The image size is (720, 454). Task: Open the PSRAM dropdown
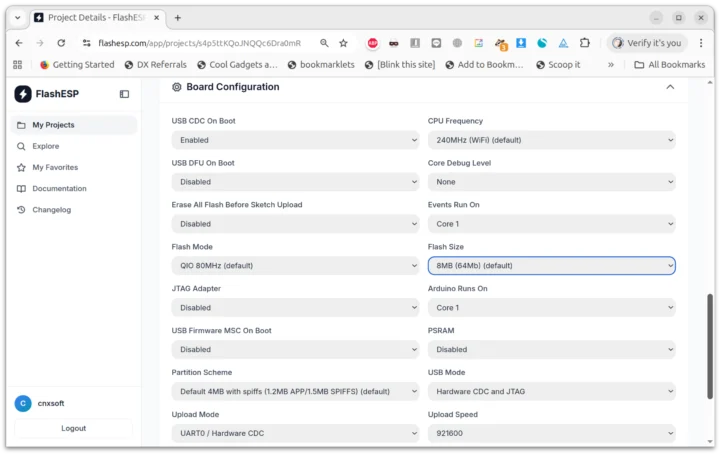click(551, 349)
